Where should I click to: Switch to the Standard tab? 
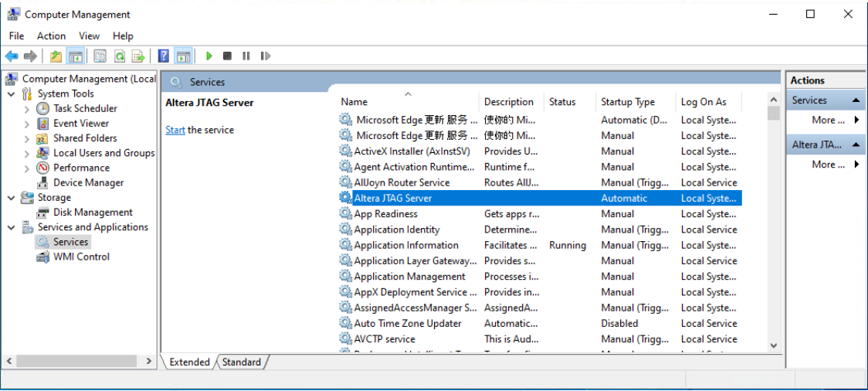point(242,362)
